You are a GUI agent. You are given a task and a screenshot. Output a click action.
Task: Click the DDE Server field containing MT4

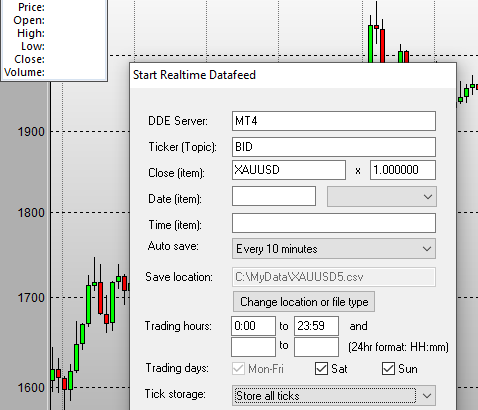coord(334,121)
